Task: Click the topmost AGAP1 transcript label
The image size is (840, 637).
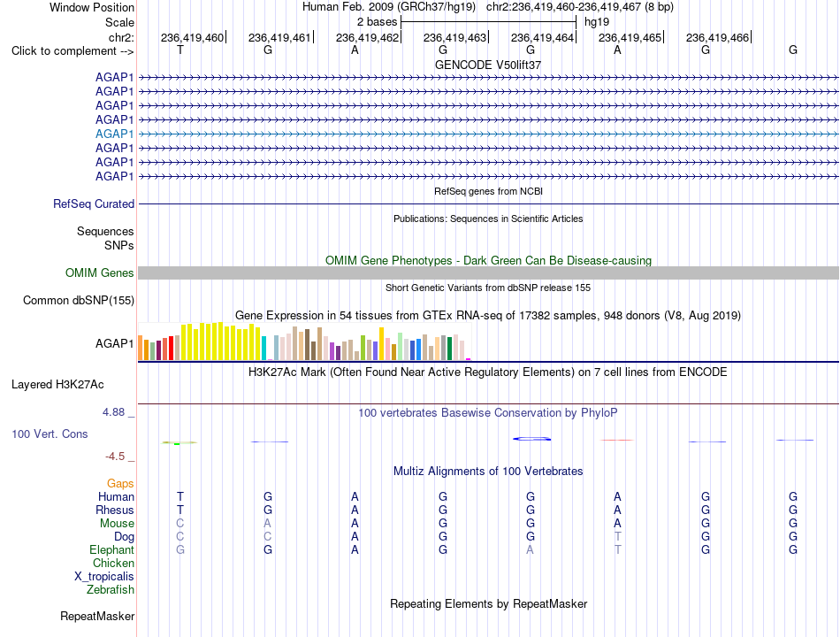Action: (x=115, y=77)
